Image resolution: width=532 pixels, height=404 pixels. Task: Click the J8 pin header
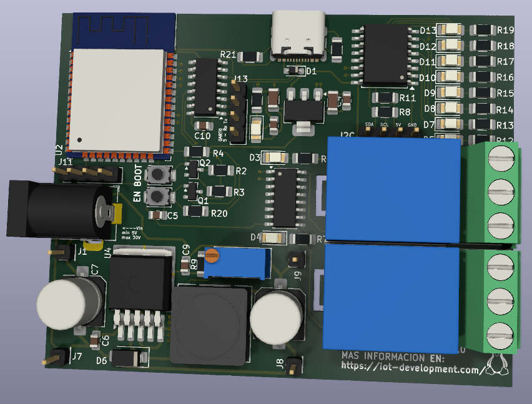[294, 365]
